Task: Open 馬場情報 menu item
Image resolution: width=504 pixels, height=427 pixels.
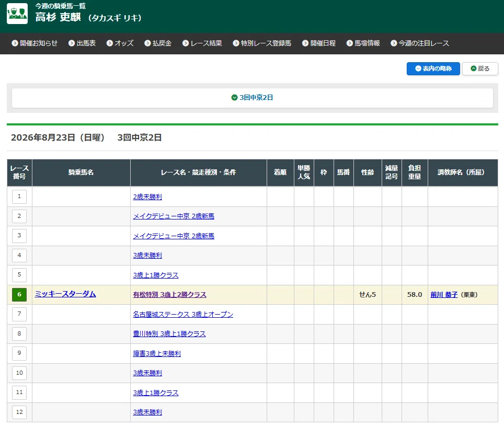Action: pos(363,43)
